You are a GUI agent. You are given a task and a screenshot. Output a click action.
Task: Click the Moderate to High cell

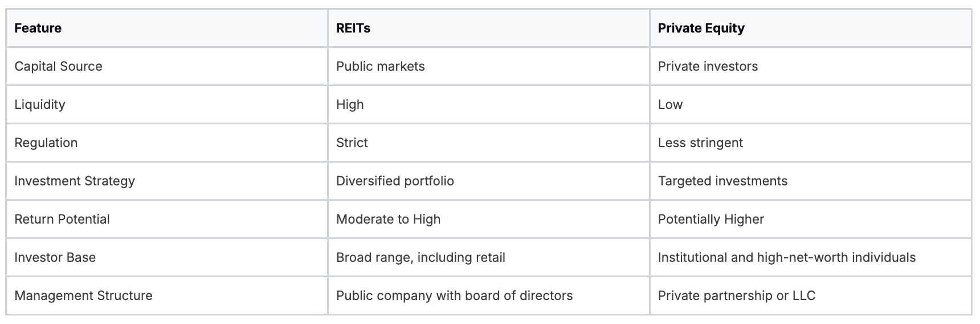388,219
